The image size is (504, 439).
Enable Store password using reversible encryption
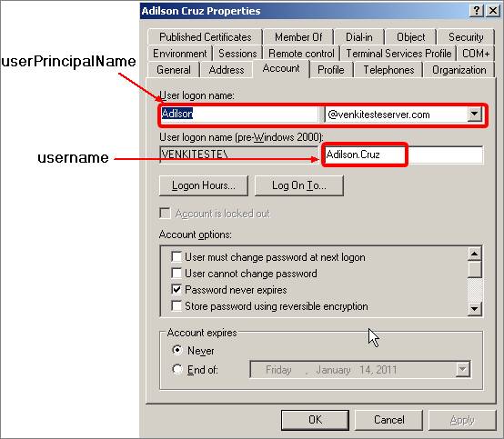pos(176,306)
